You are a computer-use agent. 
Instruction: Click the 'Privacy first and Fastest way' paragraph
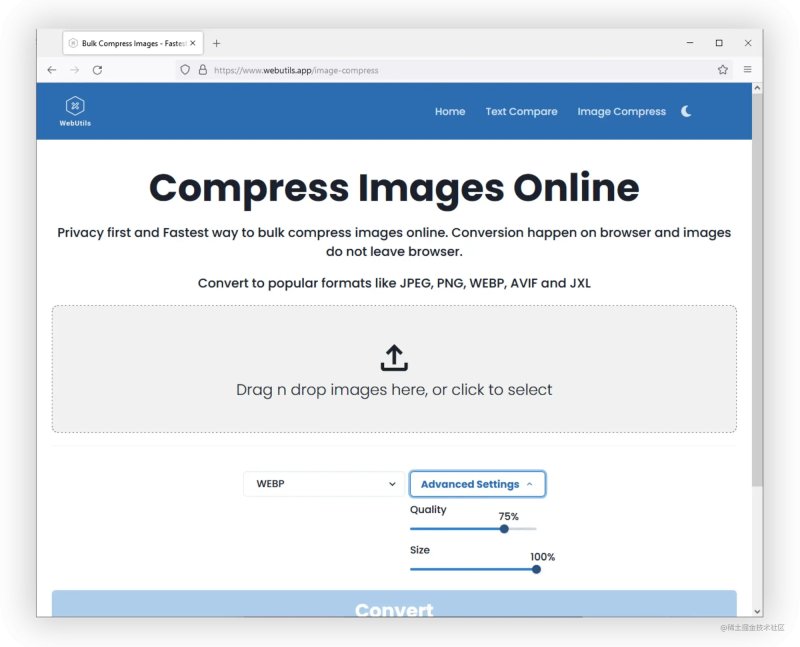pyautogui.click(x=394, y=242)
